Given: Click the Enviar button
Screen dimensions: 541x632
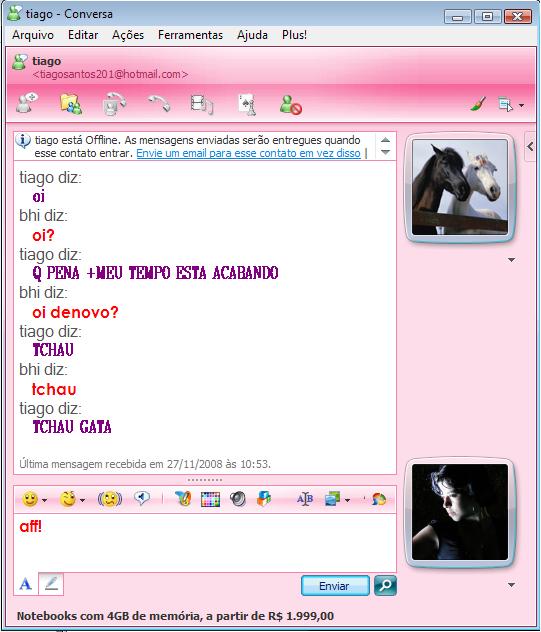Looking at the screenshot, I should click(x=335, y=586).
